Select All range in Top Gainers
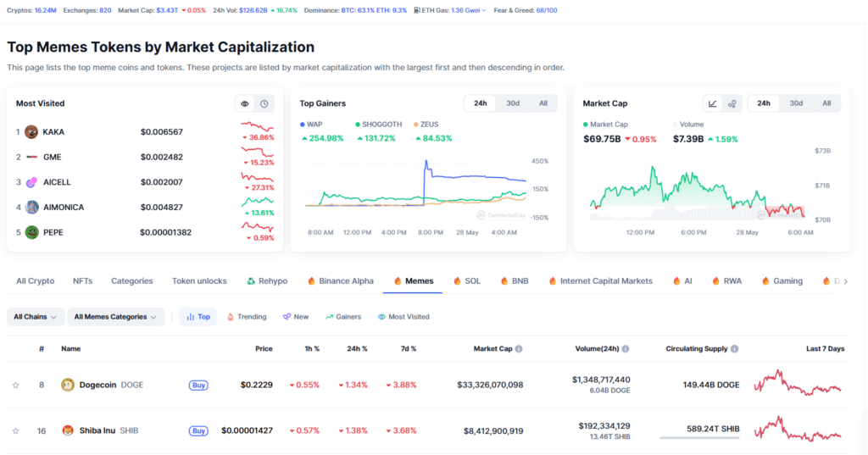The height and width of the screenshot is (455, 868). (543, 103)
